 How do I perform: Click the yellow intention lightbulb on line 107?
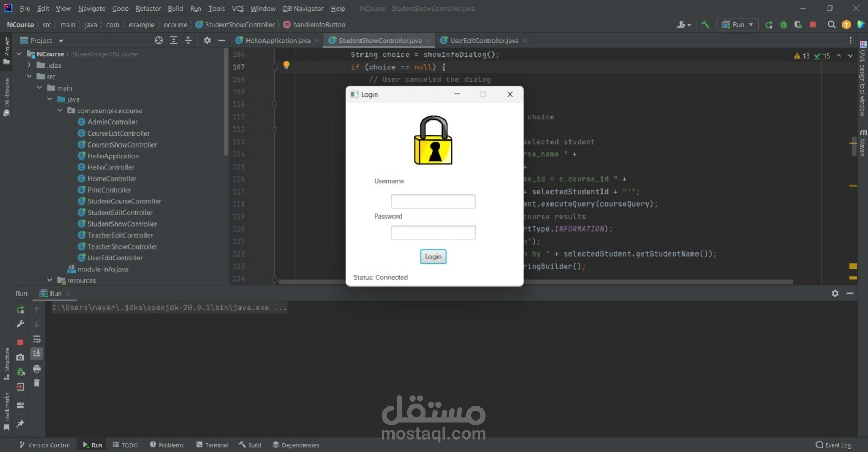tap(286, 66)
